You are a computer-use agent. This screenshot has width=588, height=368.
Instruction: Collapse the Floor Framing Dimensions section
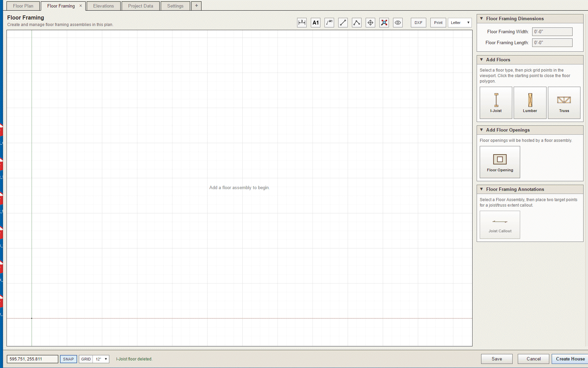coord(481,19)
